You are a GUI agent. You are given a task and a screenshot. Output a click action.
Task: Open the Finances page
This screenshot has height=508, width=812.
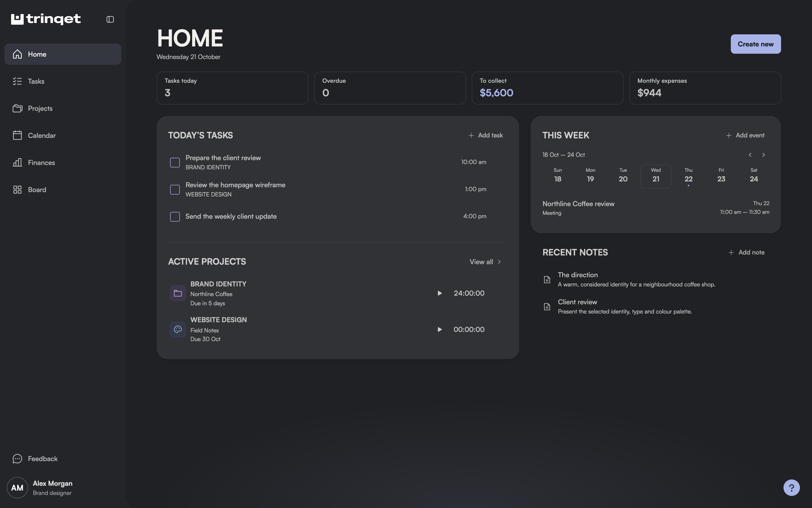[63, 163]
